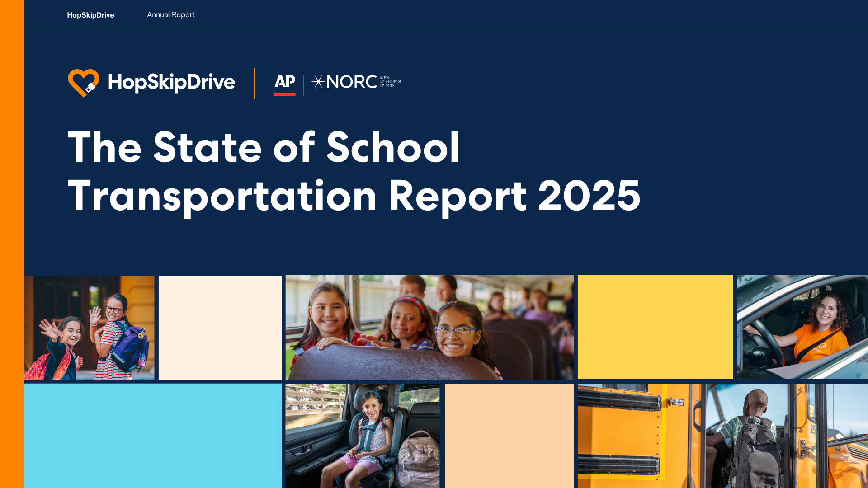
Task: Click the HopSkipDrive heart logo icon
Action: pyautogui.click(x=84, y=83)
